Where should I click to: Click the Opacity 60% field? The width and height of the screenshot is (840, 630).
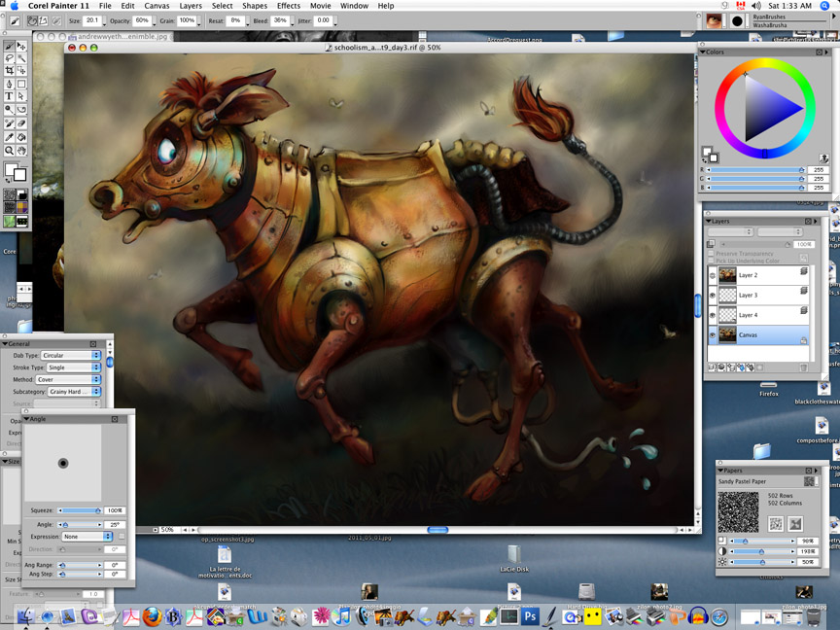point(142,20)
